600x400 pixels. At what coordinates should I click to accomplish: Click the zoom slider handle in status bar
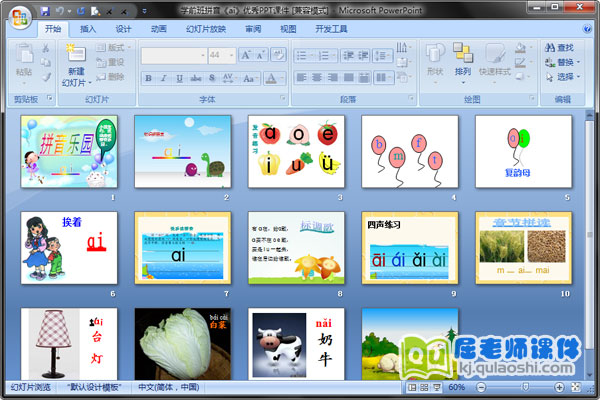pyautogui.click(x=526, y=387)
